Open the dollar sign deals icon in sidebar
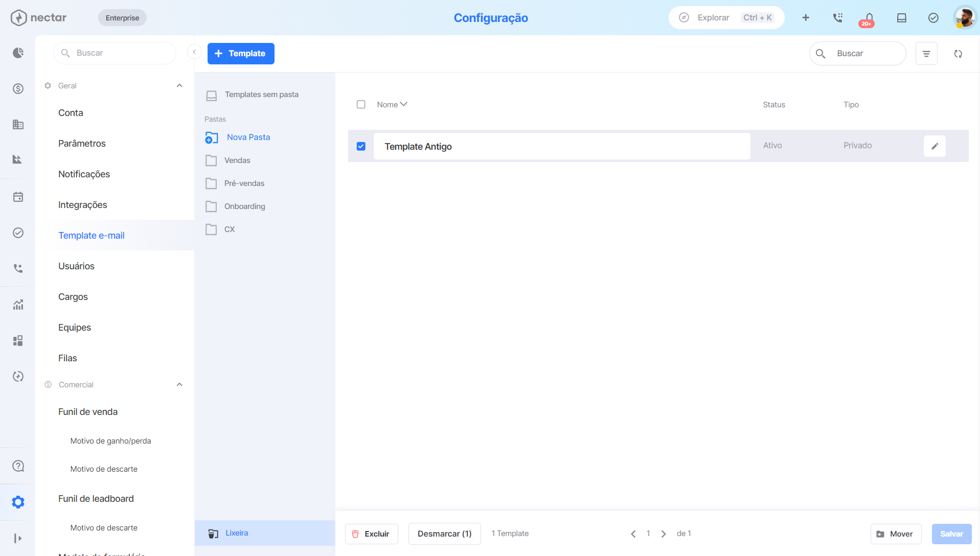Screen dimensions: 980x556 pos(18,89)
